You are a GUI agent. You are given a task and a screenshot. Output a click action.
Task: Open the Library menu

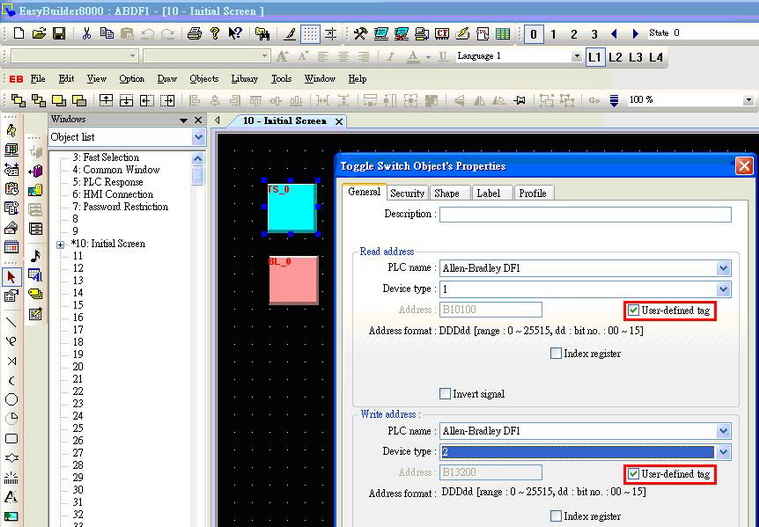[x=244, y=78]
